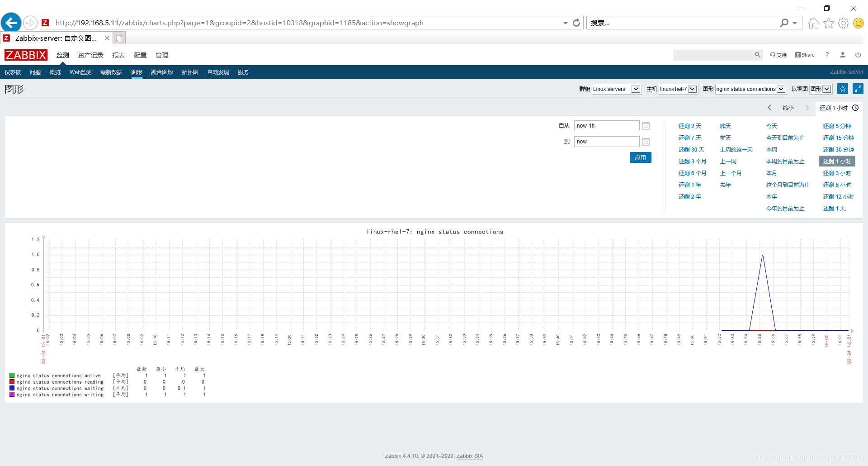
Task: Click the 自从 now-1h input field
Action: [x=607, y=126]
